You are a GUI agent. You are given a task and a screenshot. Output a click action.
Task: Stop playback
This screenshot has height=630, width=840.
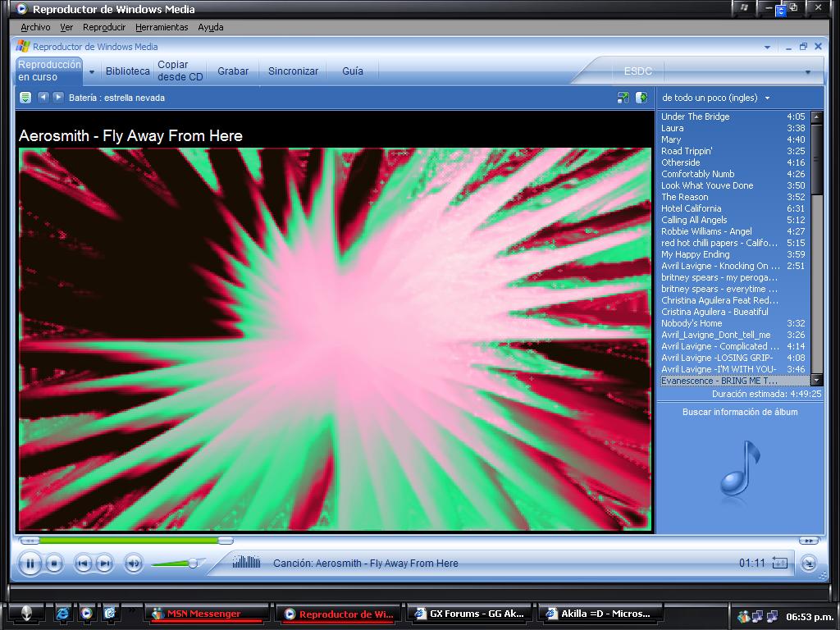coord(53,564)
